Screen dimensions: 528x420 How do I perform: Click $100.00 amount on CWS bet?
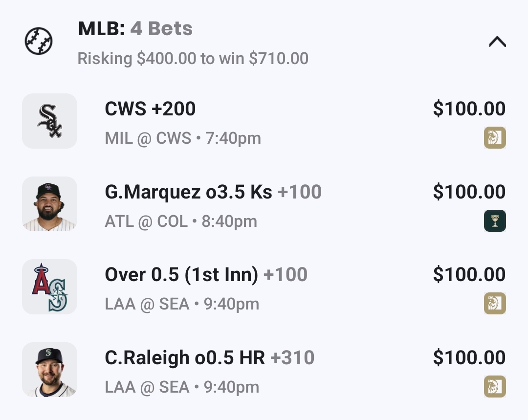click(469, 109)
